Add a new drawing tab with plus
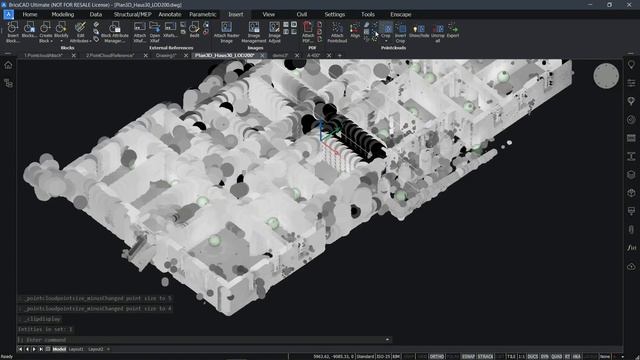The width and height of the screenshot is (640, 360). [x=340, y=55]
